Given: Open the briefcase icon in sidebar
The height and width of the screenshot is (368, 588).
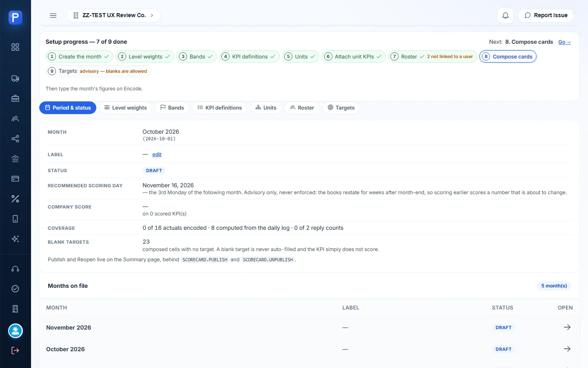Looking at the screenshot, I should pyautogui.click(x=15, y=99).
